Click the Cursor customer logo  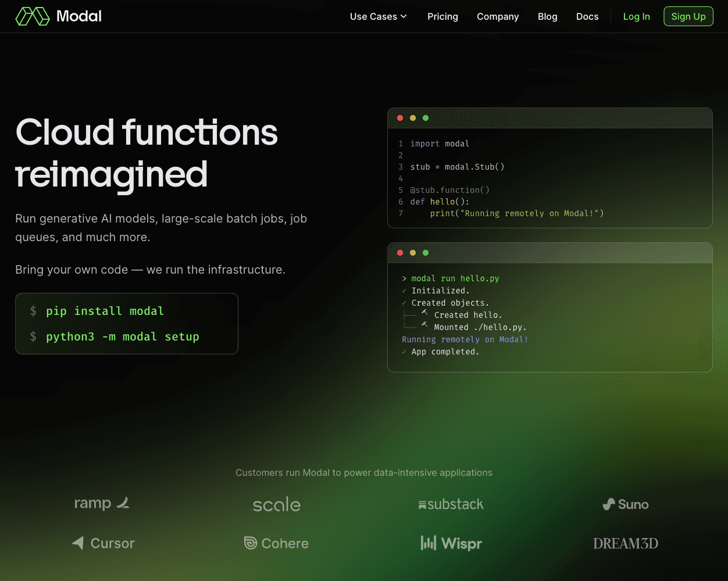103,543
